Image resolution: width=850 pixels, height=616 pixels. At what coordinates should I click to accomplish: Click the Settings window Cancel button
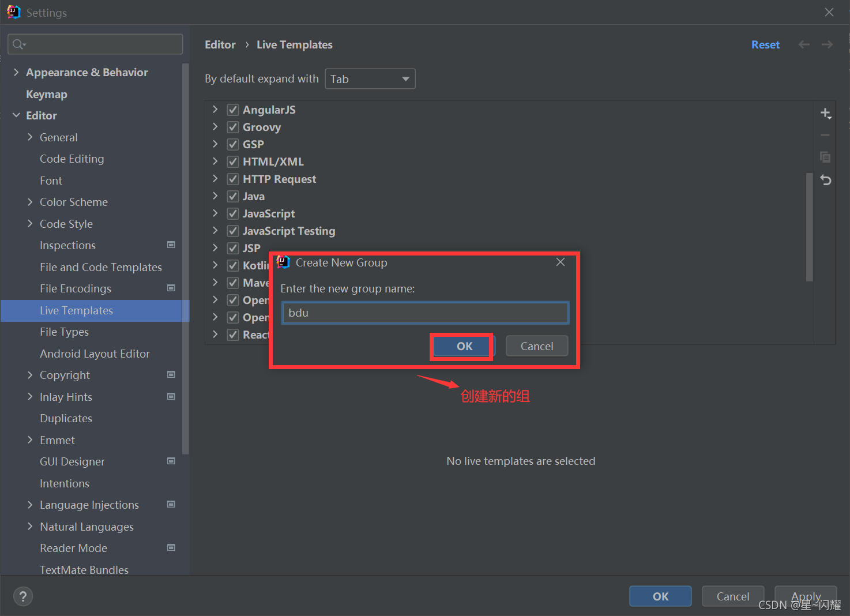[x=733, y=596]
